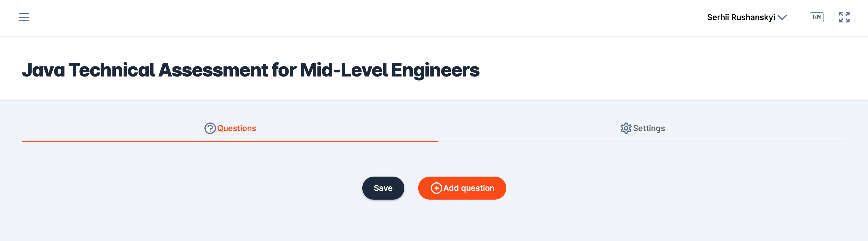This screenshot has width=868, height=241.
Task: Click the orange Add question text
Action: point(469,188)
